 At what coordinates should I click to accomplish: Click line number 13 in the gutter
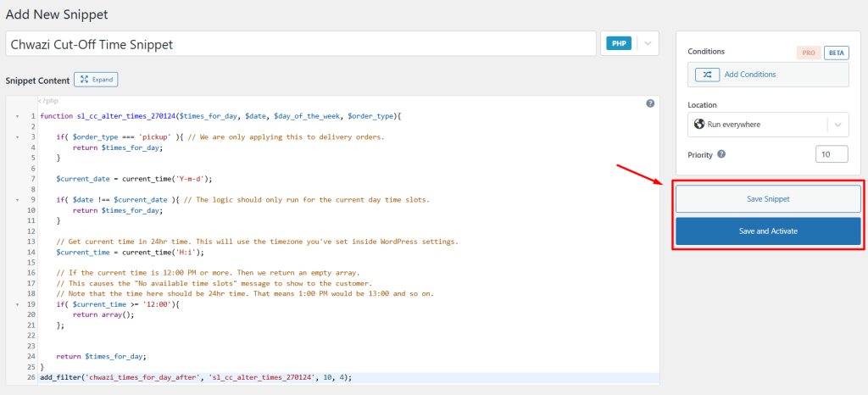pos(31,242)
